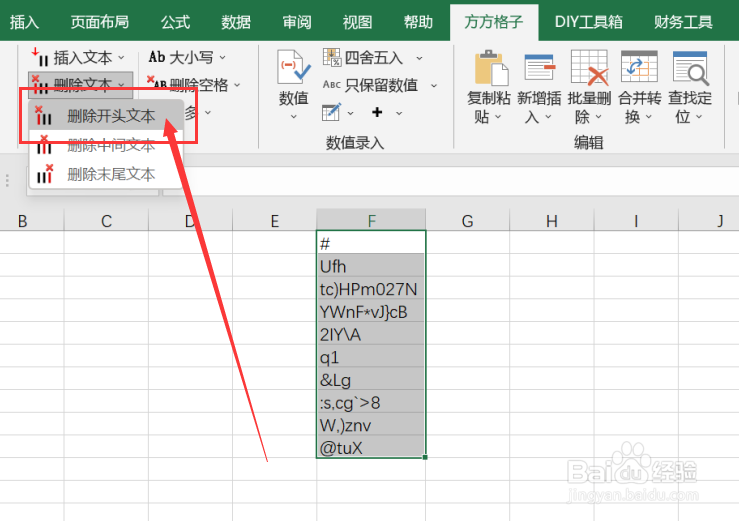Screen dimensions: 739x521
Task: Select column F header
Action: click(371, 220)
